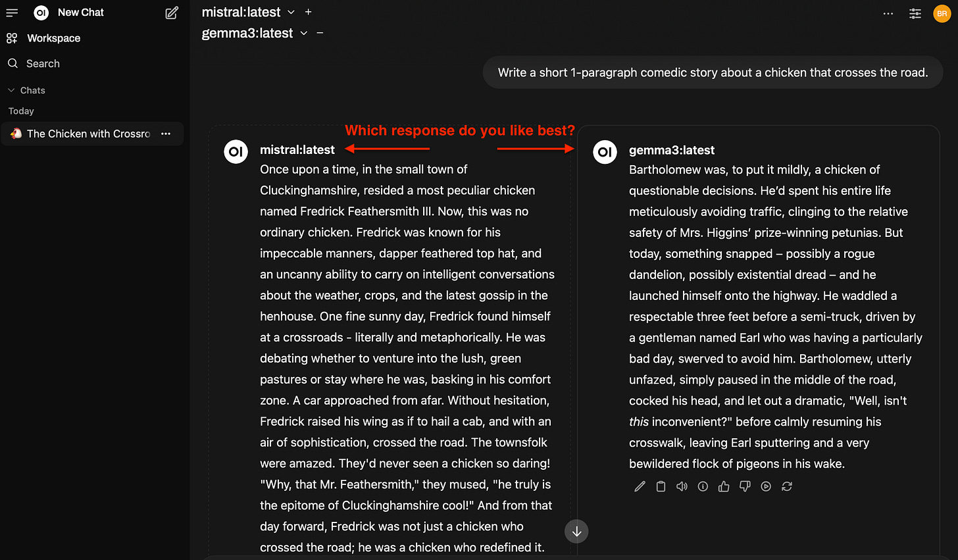Click the New Chat label
The image size is (958, 560).
tap(81, 13)
